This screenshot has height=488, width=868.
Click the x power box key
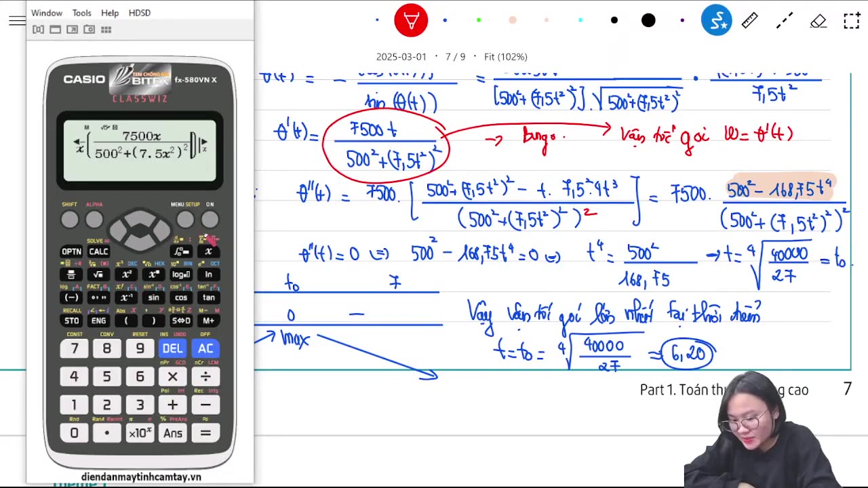coord(154,274)
